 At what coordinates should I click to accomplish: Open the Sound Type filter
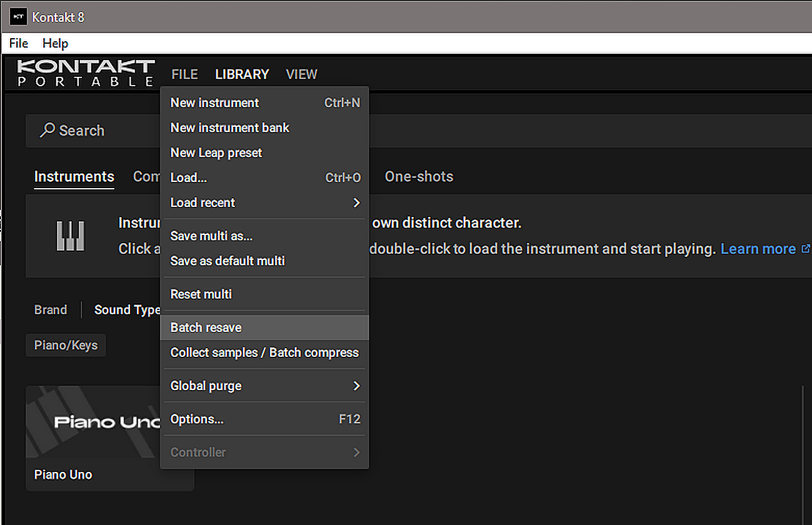[127, 310]
